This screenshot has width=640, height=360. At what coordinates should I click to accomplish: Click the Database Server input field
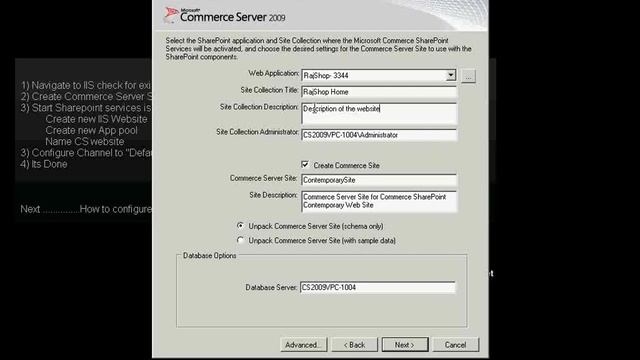(377, 287)
